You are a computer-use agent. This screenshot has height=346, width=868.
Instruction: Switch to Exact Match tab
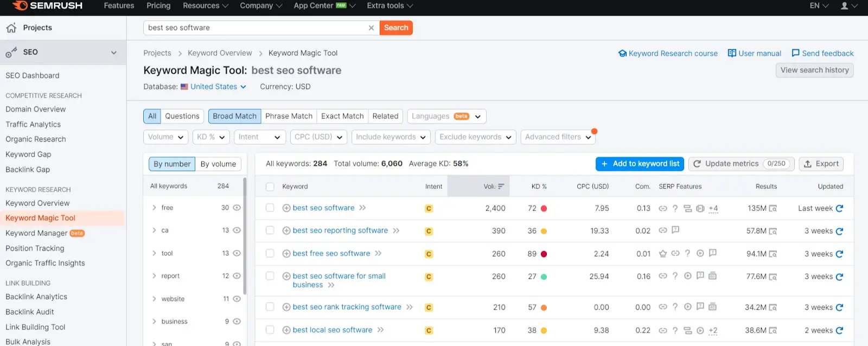click(342, 116)
